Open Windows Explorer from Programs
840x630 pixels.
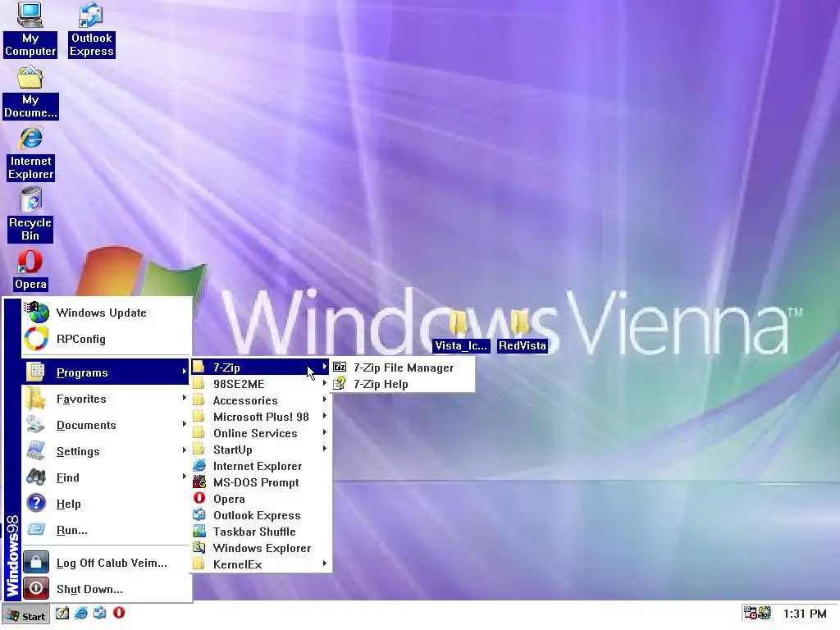tap(261, 548)
